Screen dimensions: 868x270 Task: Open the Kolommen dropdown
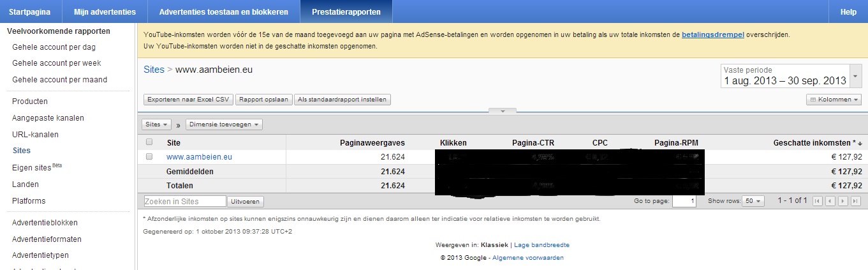(x=834, y=100)
